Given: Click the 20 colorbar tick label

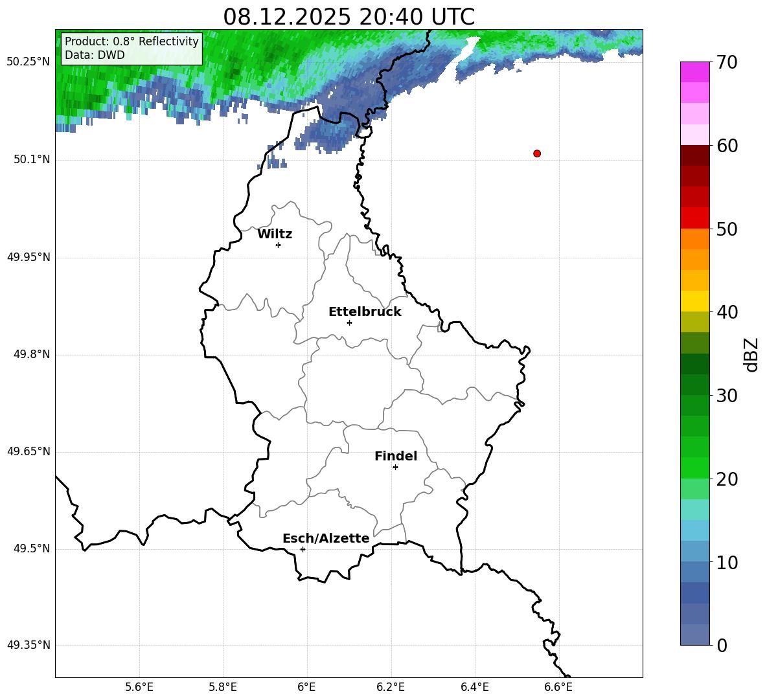Looking at the screenshot, I should coord(727,479).
